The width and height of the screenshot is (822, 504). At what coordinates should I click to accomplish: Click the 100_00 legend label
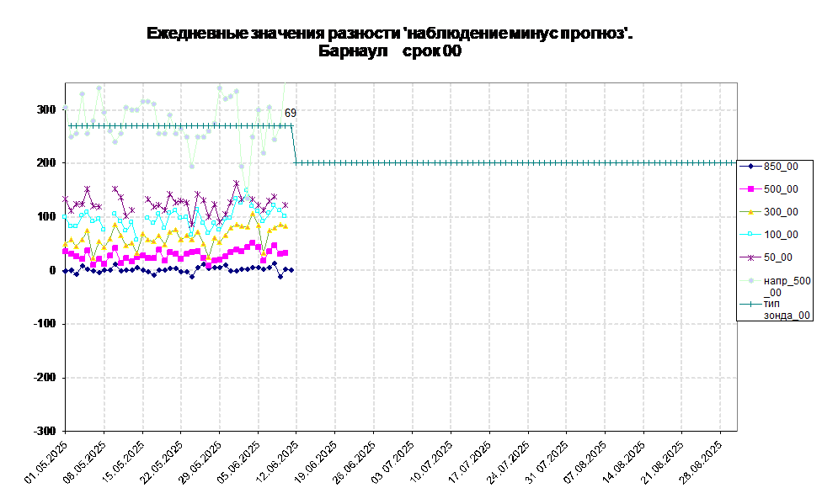(x=781, y=235)
